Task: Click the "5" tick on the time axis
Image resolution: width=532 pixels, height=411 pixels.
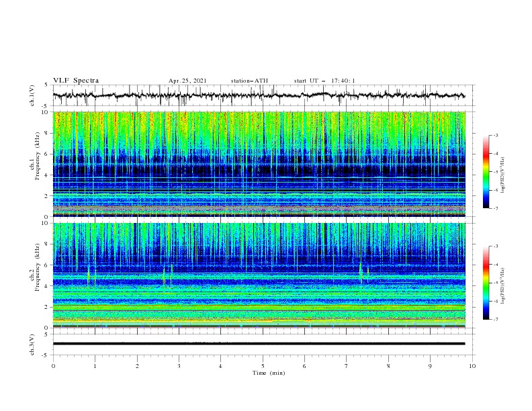Action: [x=263, y=366]
